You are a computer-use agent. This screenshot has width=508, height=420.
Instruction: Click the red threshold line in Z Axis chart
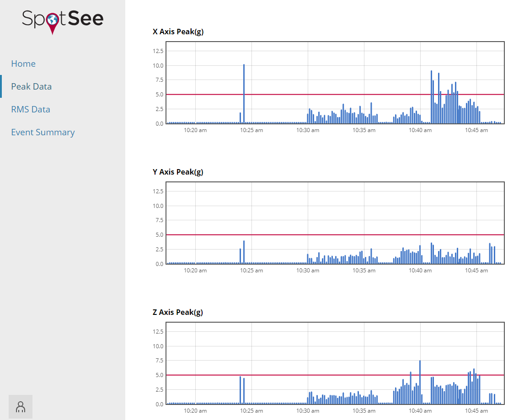[335, 375]
